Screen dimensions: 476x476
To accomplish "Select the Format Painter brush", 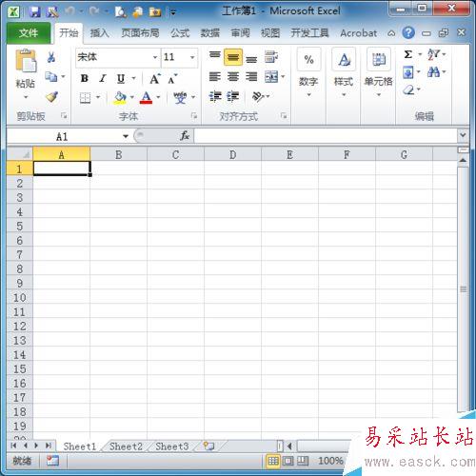I will [51, 96].
